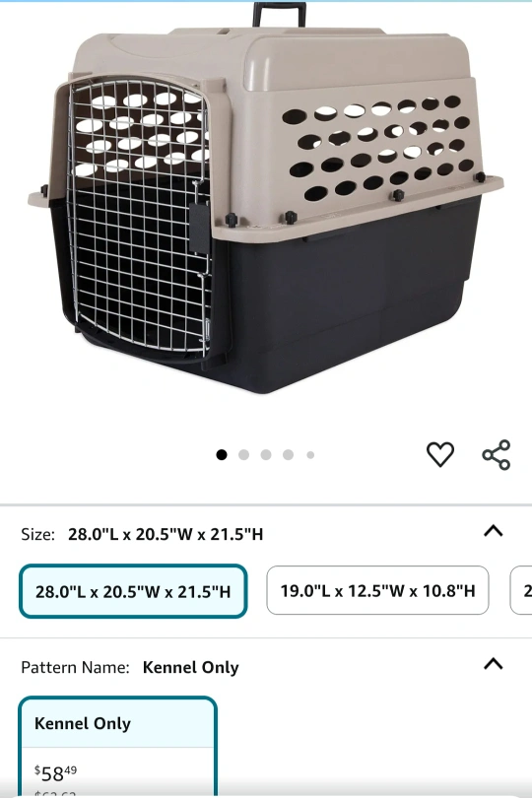Select the first black carousel dot
Screen dimensions: 532x798
point(222,454)
